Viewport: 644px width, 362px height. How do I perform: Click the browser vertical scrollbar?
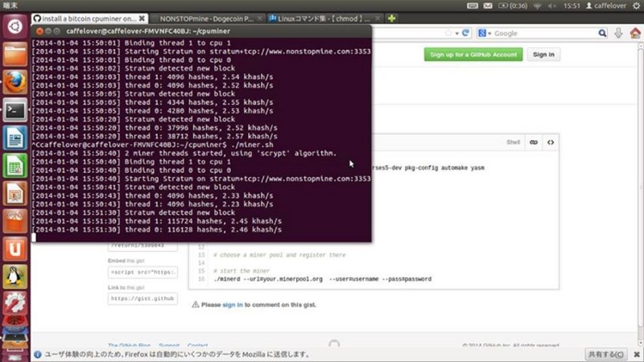click(641, 189)
